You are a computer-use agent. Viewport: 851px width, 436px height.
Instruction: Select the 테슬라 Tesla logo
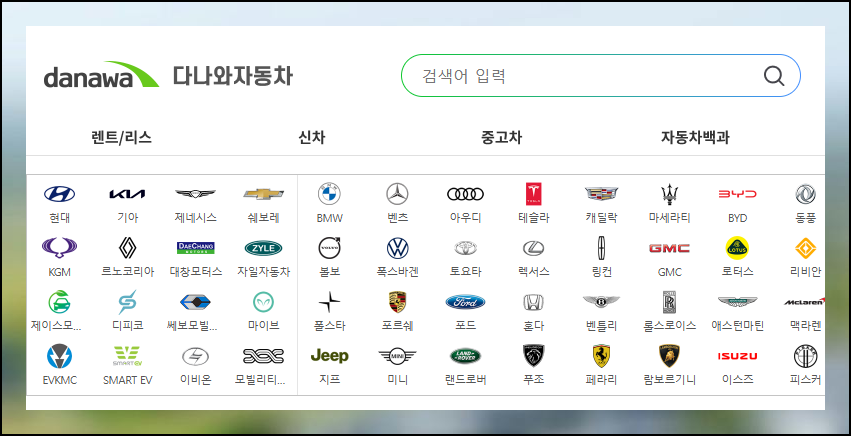534,194
